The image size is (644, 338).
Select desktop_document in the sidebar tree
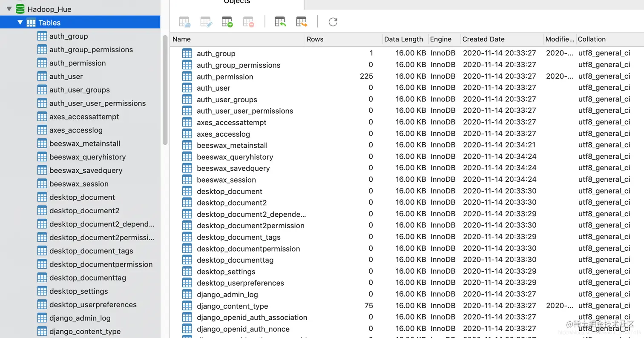pos(82,197)
